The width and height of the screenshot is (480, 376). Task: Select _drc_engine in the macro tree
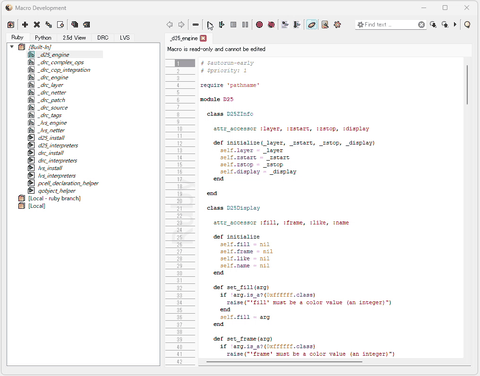(53, 77)
